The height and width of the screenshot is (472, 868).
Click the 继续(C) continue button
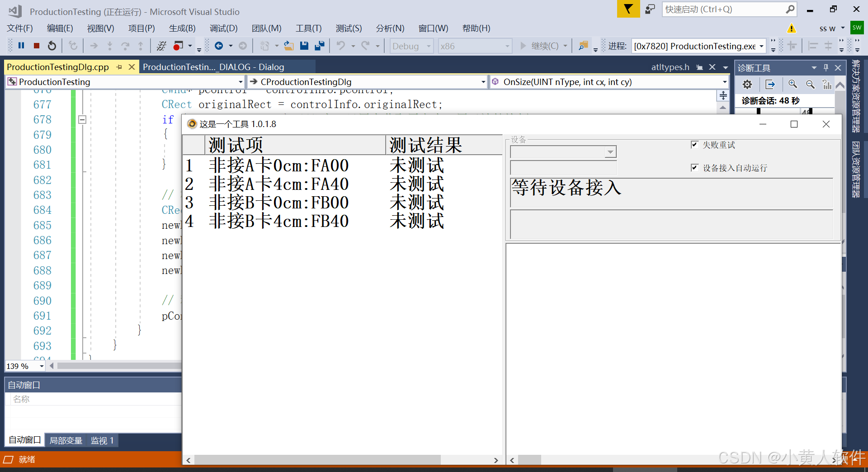pyautogui.click(x=540, y=46)
